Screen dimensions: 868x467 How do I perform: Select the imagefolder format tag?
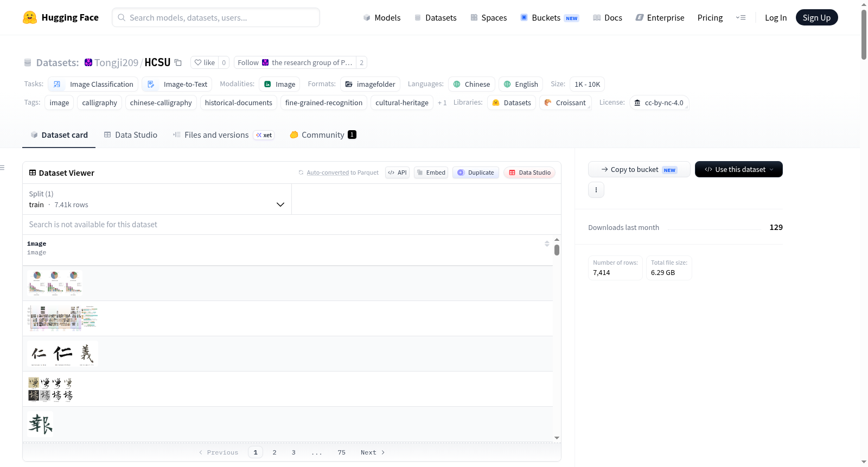point(370,84)
